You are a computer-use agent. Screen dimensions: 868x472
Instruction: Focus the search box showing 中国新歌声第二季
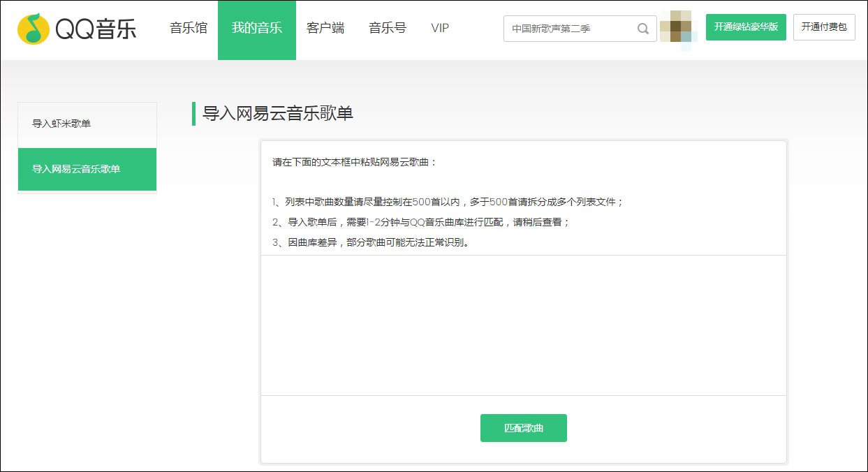click(569, 29)
